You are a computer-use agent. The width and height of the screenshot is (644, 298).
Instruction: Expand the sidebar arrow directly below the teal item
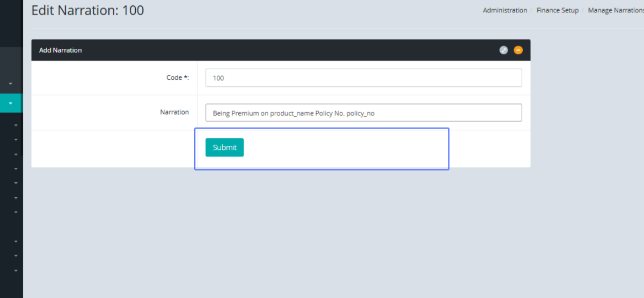[x=16, y=125]
